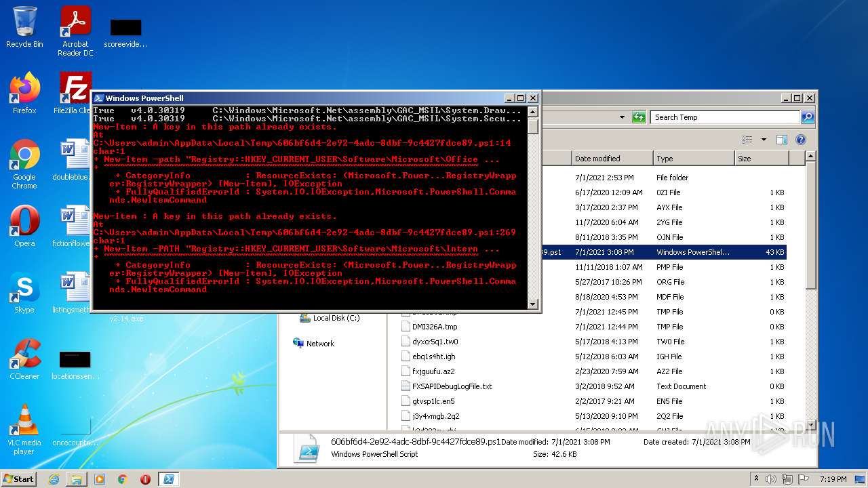Click into the Search Temp field
The height and width of the screenshot is (488, 868).
pyautogui.click(x=724, y=117)
